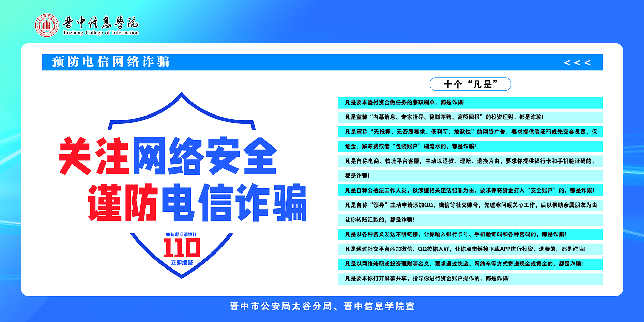Image resolution: width=644 pixels, height=322 pixels.
Task: Select the rule about 内幕消息 investment schemes
Action: [444, 117]
